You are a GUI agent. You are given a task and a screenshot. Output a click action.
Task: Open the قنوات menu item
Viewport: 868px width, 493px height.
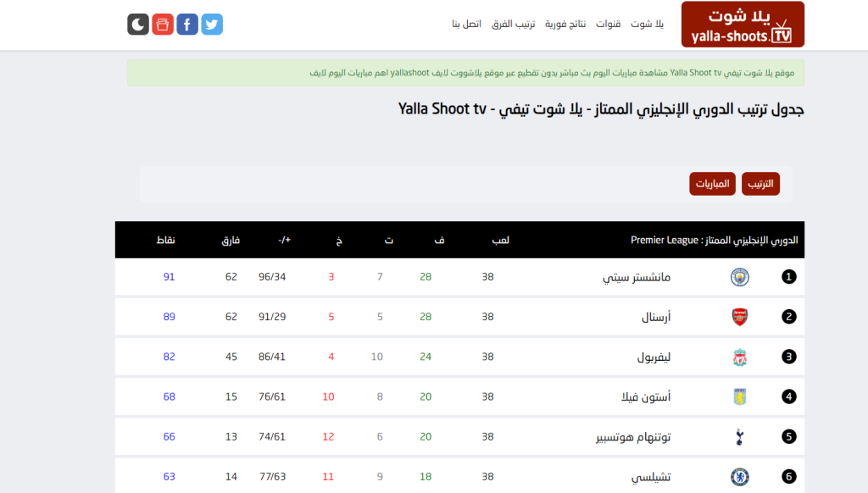pos(608,24)
